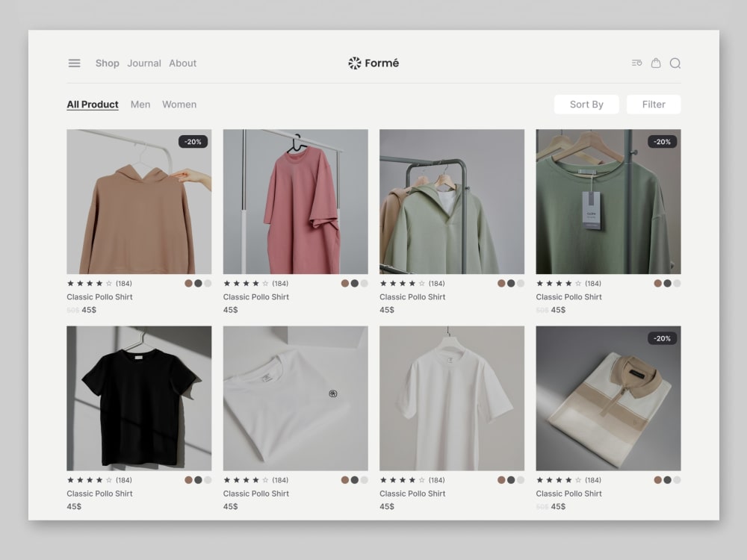This screenshot has height=560, width=747.
Task: Open the wishlist list icon in header
Action: click(x=636, y=63)
